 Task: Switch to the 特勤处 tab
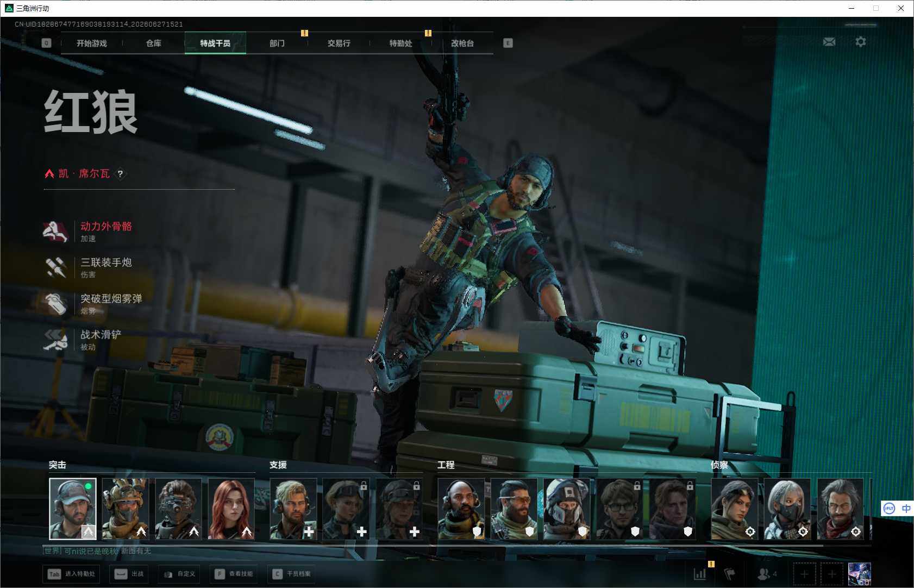point(401,43)
